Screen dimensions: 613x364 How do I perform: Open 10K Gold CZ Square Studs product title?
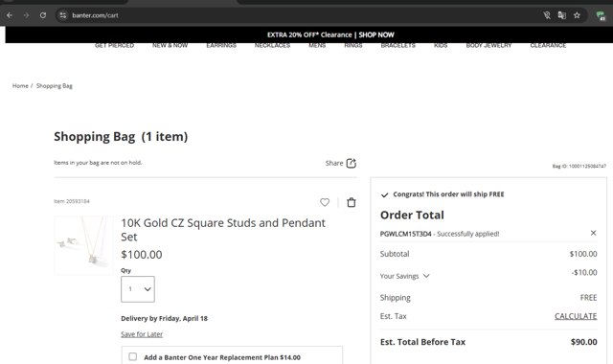[x=223, y=230]
